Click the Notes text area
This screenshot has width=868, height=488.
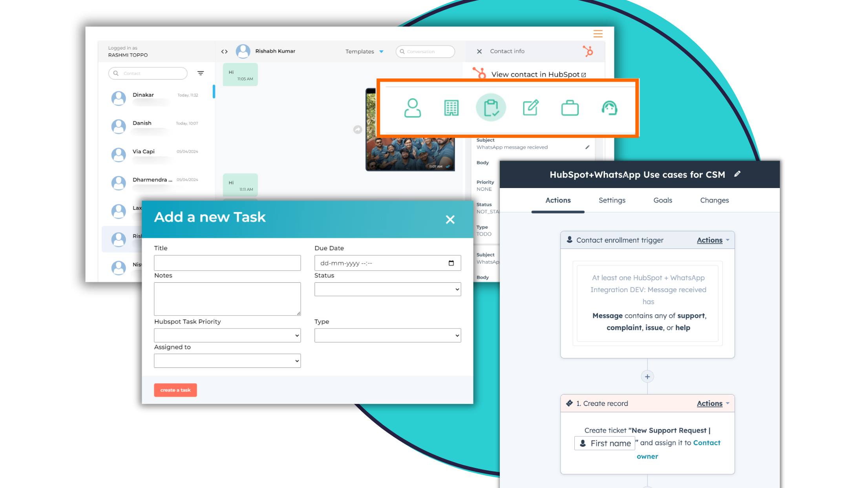click(x=227, y=299)
